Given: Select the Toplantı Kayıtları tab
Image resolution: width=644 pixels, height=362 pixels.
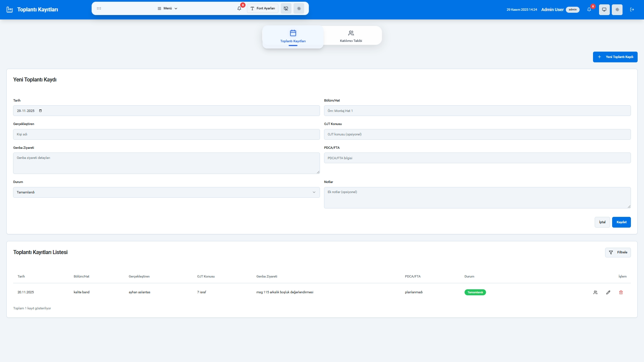Looking at the screenshot, I should click(293, 37).
